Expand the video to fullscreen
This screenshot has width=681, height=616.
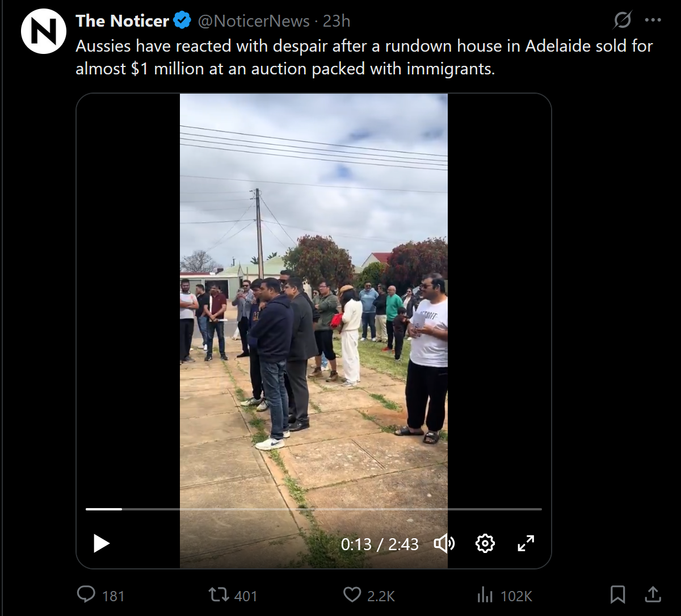(526, 543)
